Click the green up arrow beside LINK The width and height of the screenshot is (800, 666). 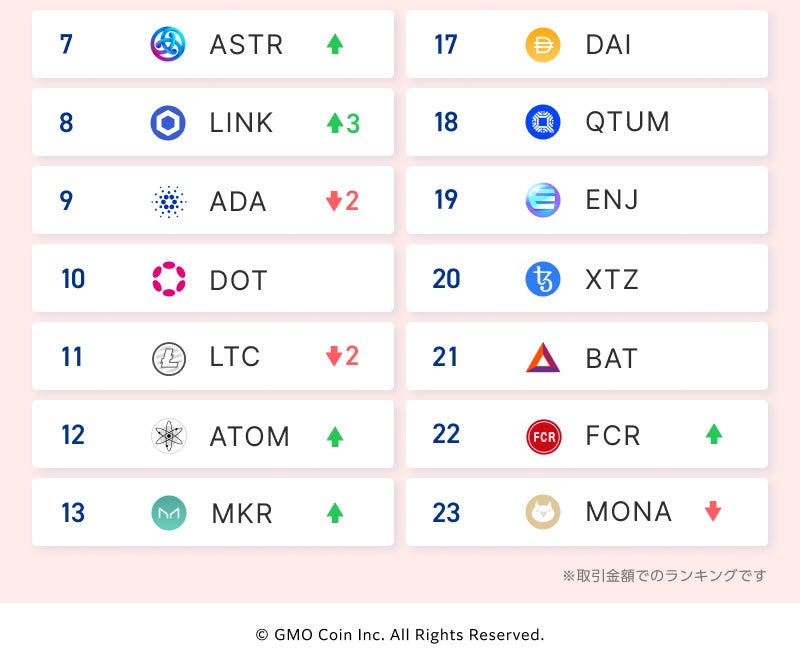335,123
